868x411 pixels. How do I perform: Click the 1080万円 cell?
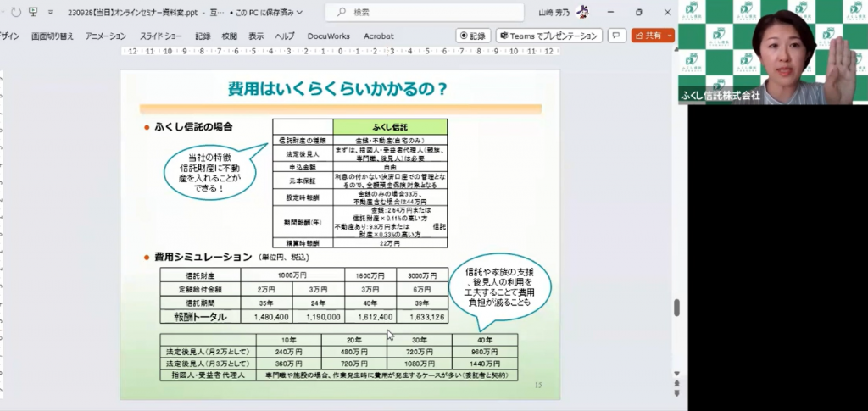click(x=420, y=364)
